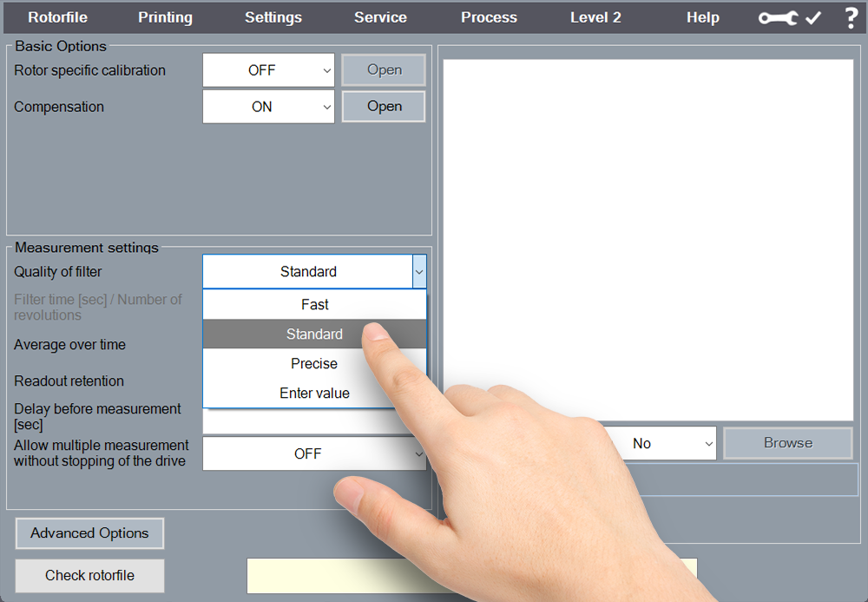Screen dimensions: 868x602
Task: Open the Service menu
Action: 380,17
